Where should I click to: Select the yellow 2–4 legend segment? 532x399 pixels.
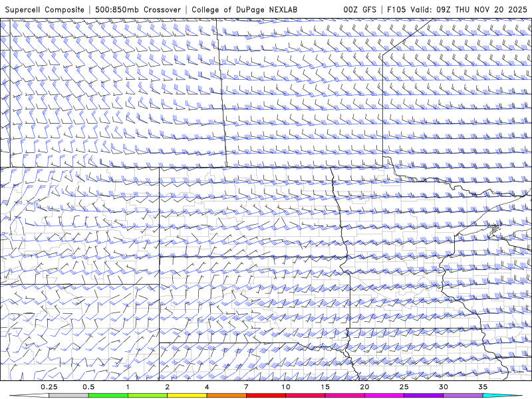(187, 396)
